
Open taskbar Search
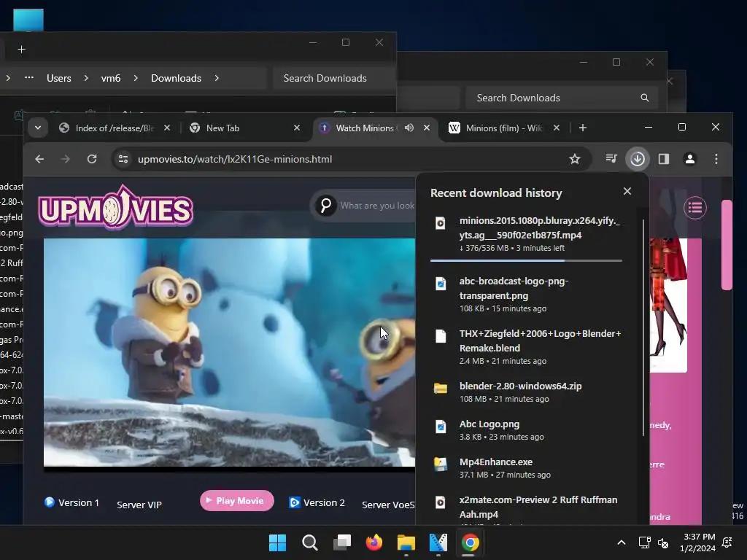[x=309, y=542]
